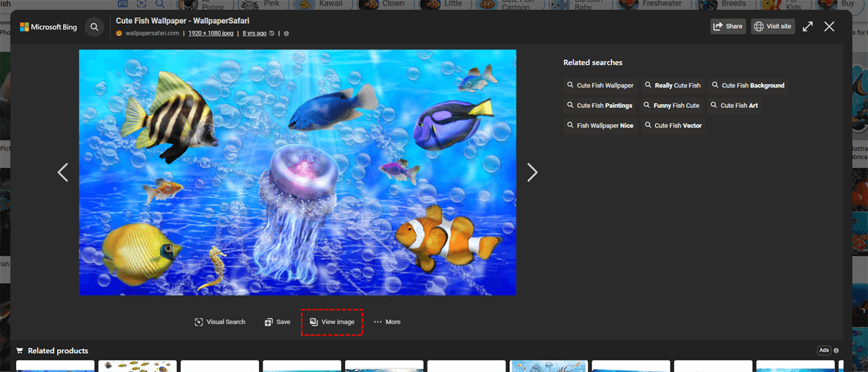Click the 'Related products' heading text
Screen dimensions: 868x372
click(x=58, y=351)
